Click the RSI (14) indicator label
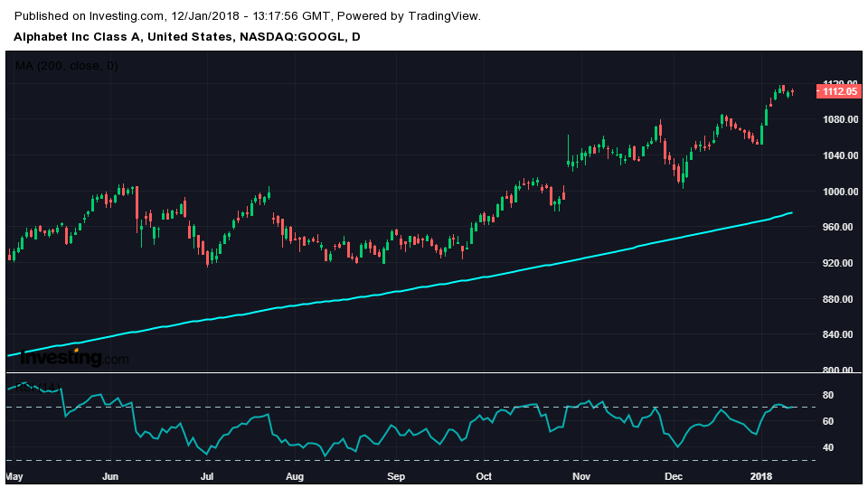 (37, 388)
